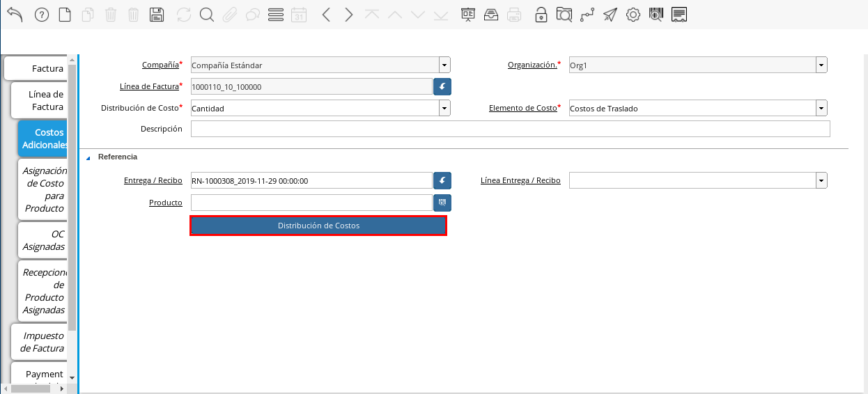
Task: Click the Compañía label link
Action: [x=160, y=65]
